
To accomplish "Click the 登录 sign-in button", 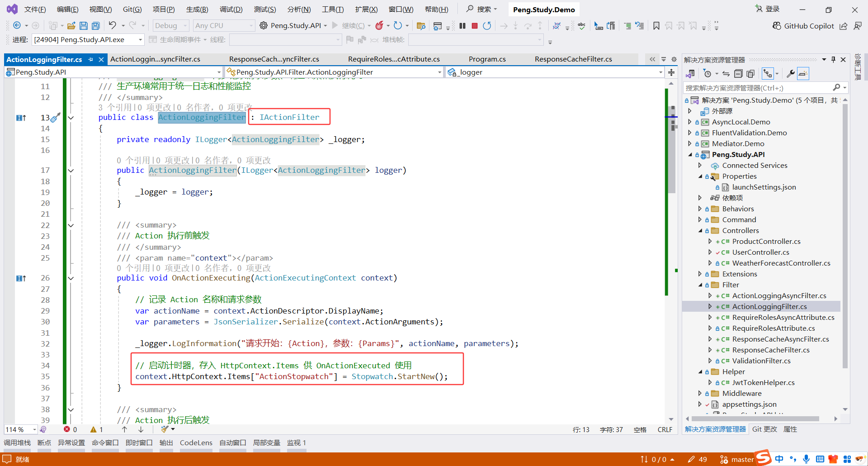I will (x=768, y=9).
